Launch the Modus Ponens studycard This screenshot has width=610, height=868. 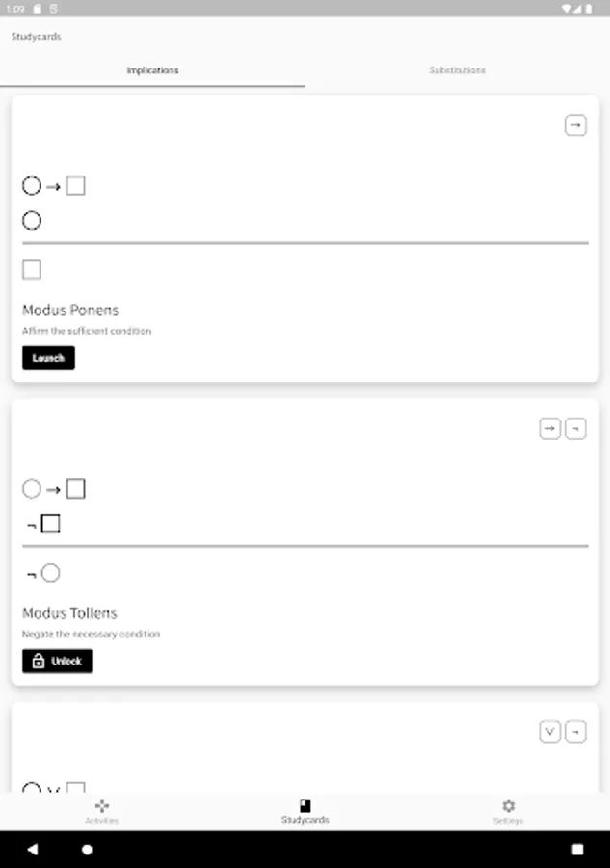(x=48, y=358)
